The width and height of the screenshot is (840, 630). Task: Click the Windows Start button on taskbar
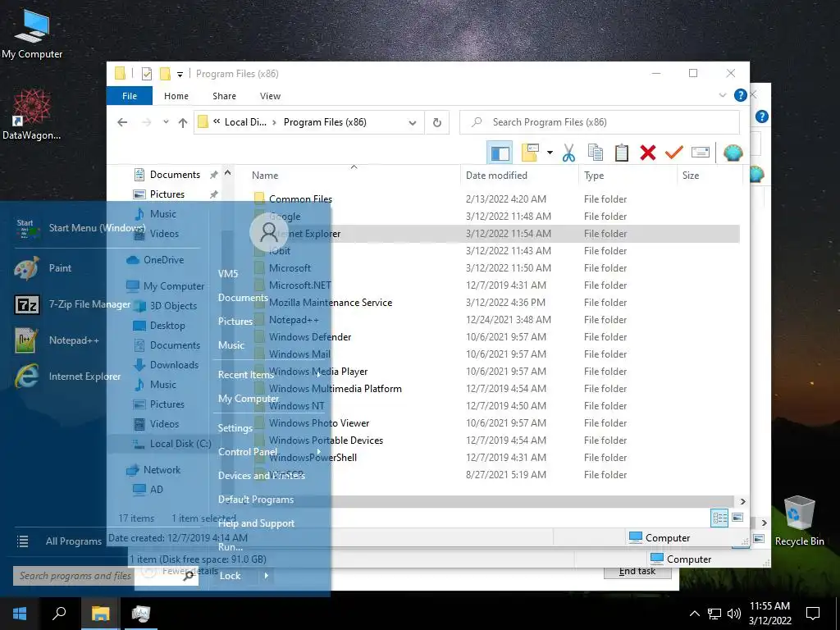(x=20, y=614)
